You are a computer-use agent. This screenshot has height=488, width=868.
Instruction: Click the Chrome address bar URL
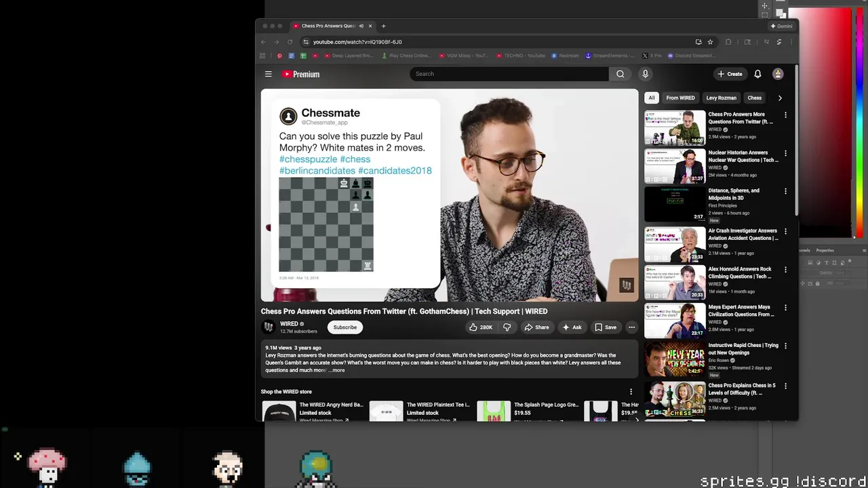click(357, 42)
